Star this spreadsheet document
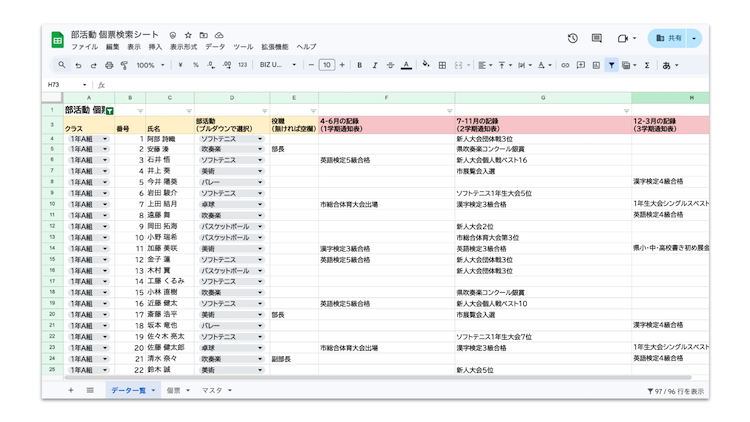The width and height of the screenshot is (750, 422). 188,35
